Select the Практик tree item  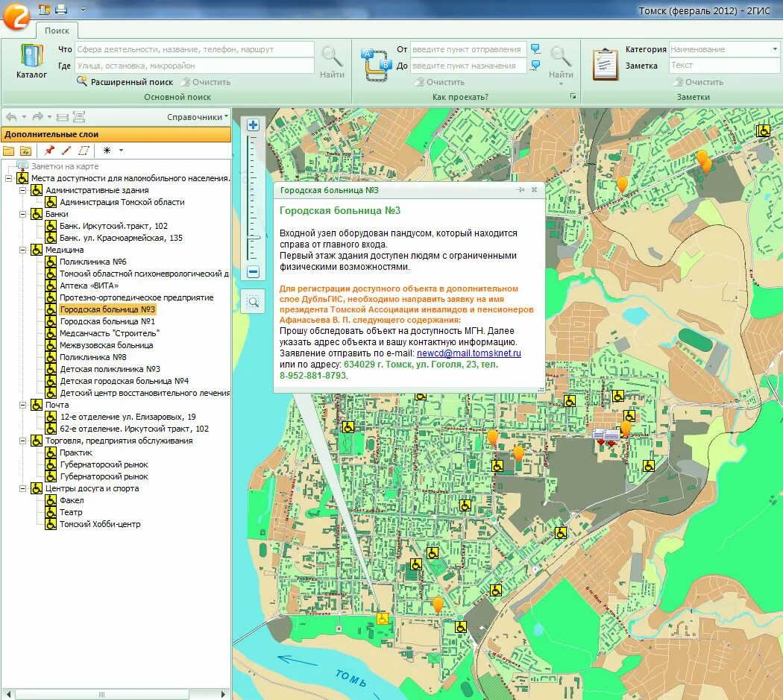pyautogui.click(x=76, y=453)
